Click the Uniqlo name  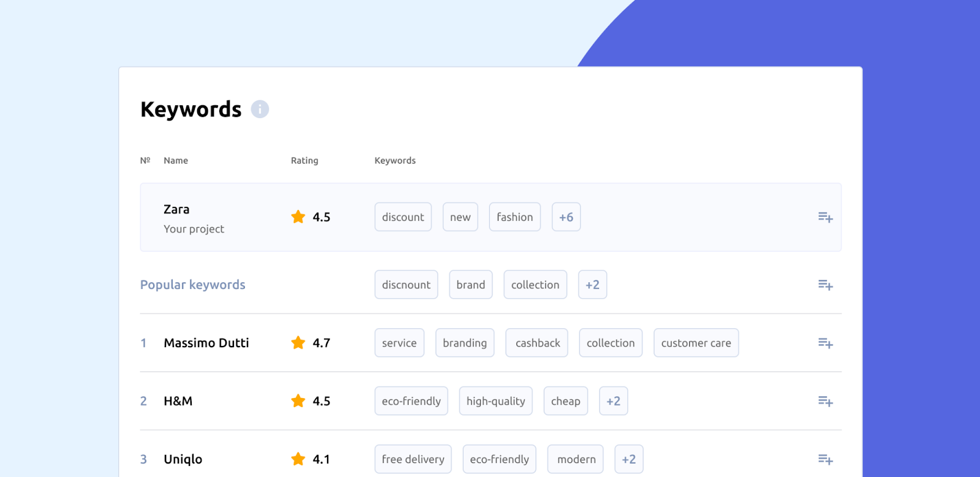click(183, 459)
